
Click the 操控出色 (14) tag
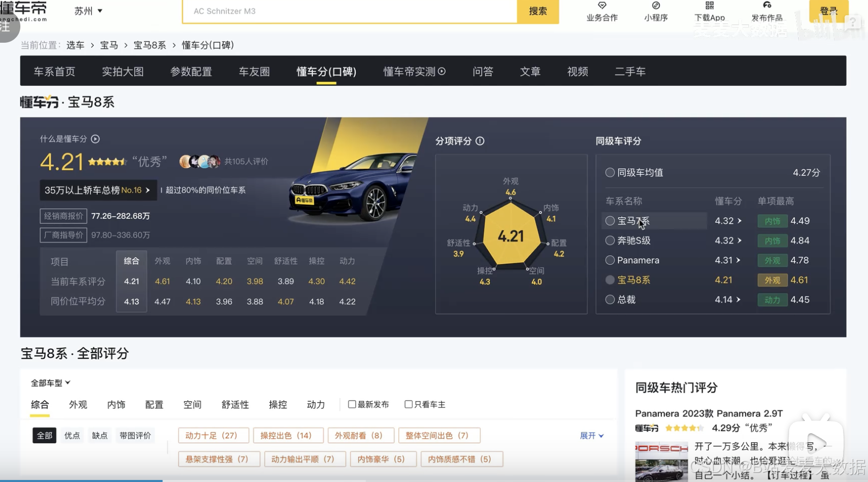288,436
